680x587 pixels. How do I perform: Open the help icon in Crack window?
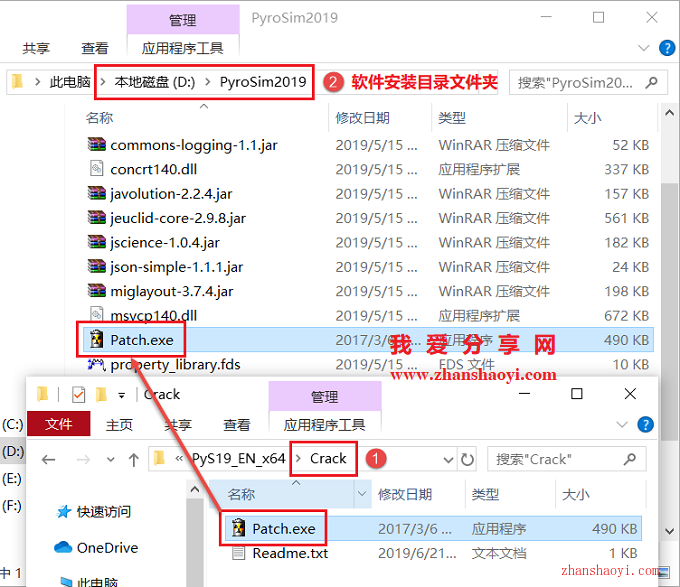pyautogui.click(x=645, y=424)
